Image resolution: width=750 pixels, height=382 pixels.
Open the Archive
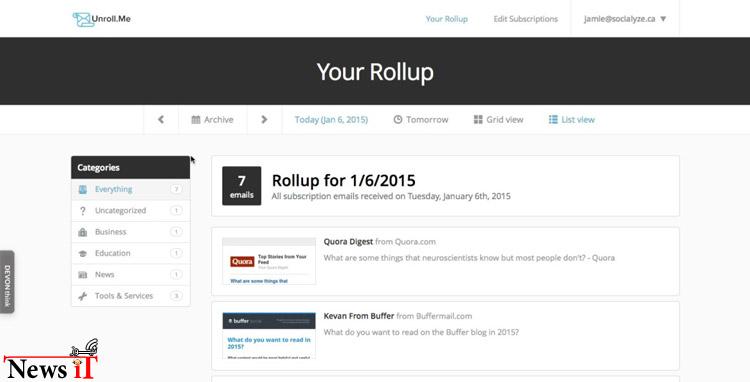[212, 120]
